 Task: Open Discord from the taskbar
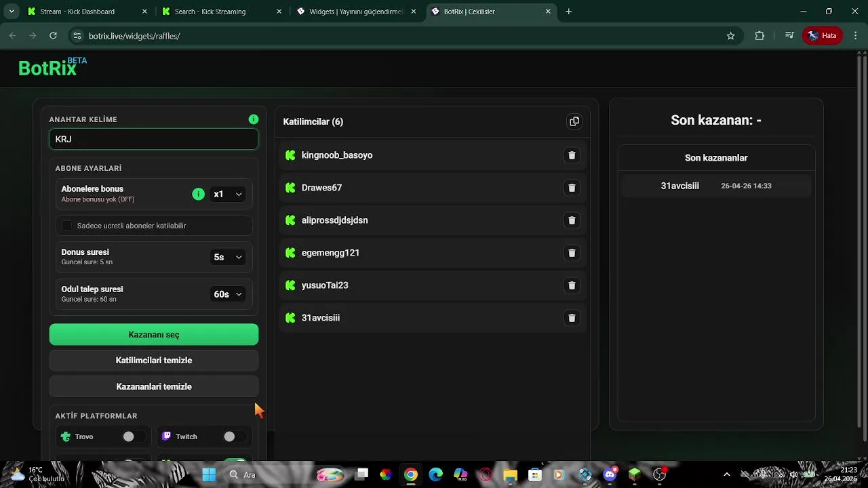pyautogui.click(x=610, y=474)
